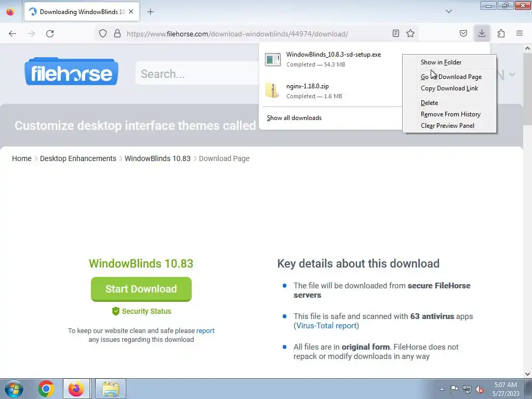Open WindowBlinds 10.83 breadcrumb

[157, 158]
